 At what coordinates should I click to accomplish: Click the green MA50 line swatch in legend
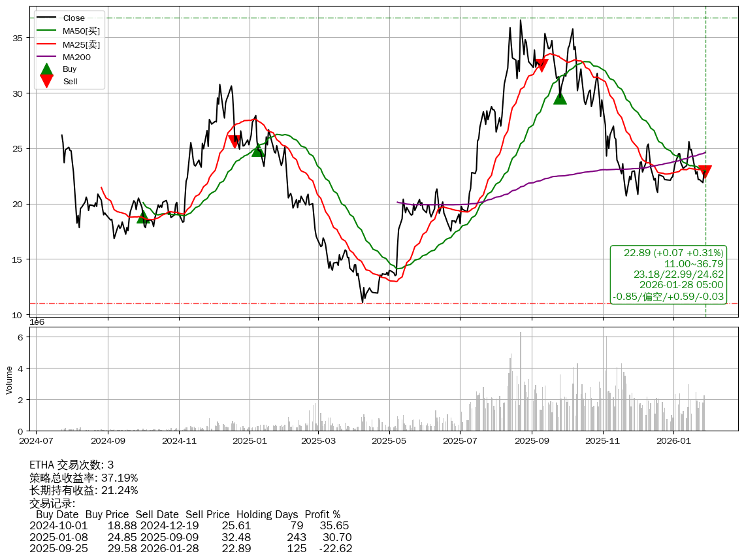click(x=46, y=31)
